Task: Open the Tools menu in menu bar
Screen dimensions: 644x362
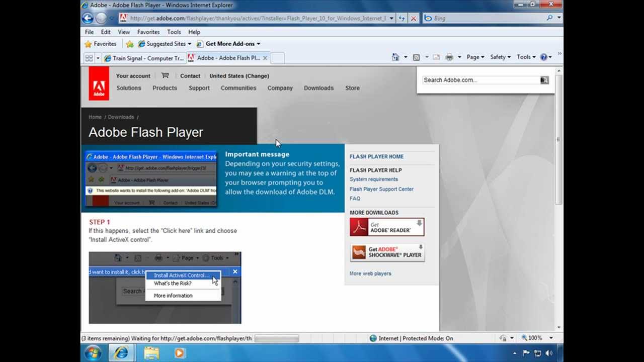Action: tap(174, 32)
